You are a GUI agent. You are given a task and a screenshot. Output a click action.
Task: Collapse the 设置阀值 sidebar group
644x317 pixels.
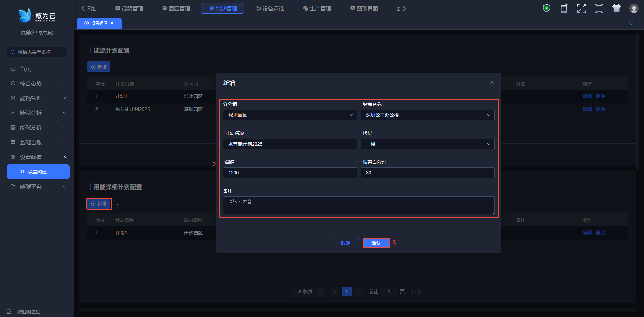(64, 157)
